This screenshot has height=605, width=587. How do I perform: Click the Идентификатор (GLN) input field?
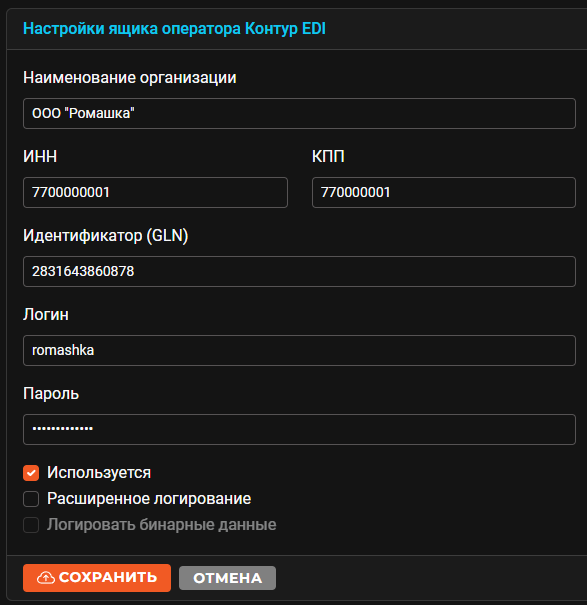pyautogui.click(x=299, y=271)
